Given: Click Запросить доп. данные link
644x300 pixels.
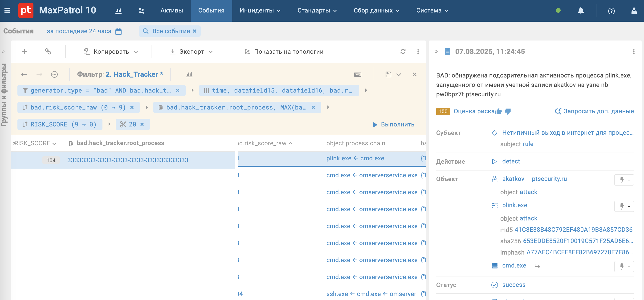Looking at the screenshot, I should (x=595, y=111).
